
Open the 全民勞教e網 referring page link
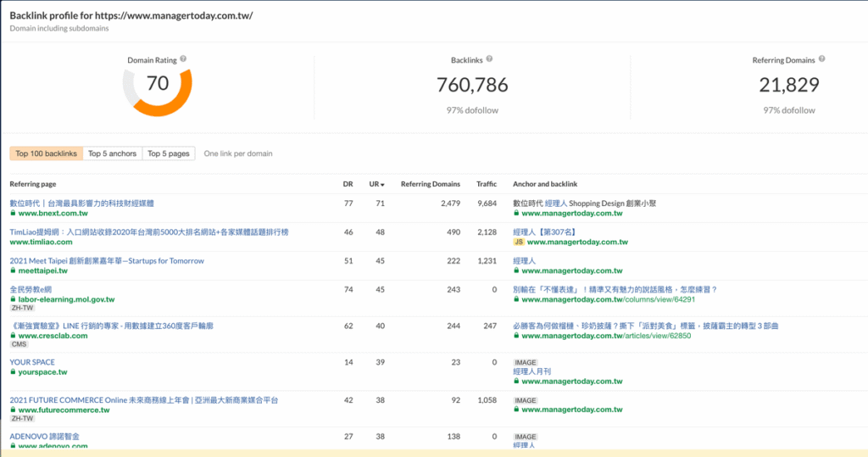pos(31,290)
